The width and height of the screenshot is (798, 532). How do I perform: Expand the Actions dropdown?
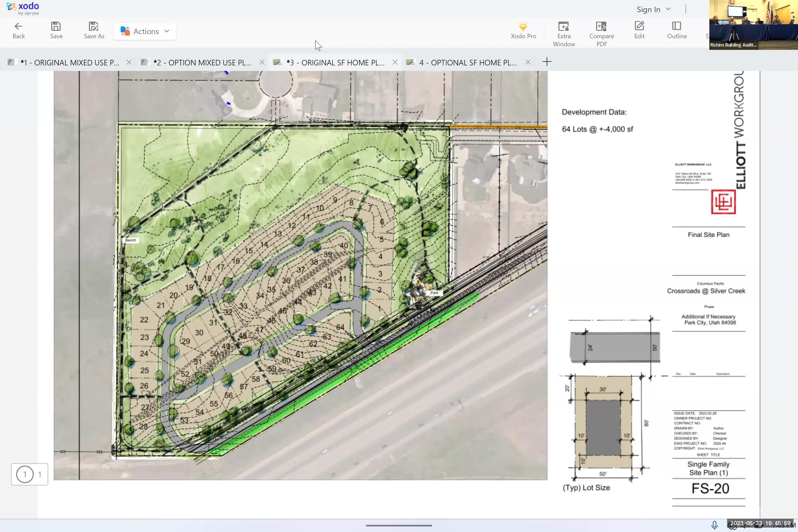[x=167, y=31]
